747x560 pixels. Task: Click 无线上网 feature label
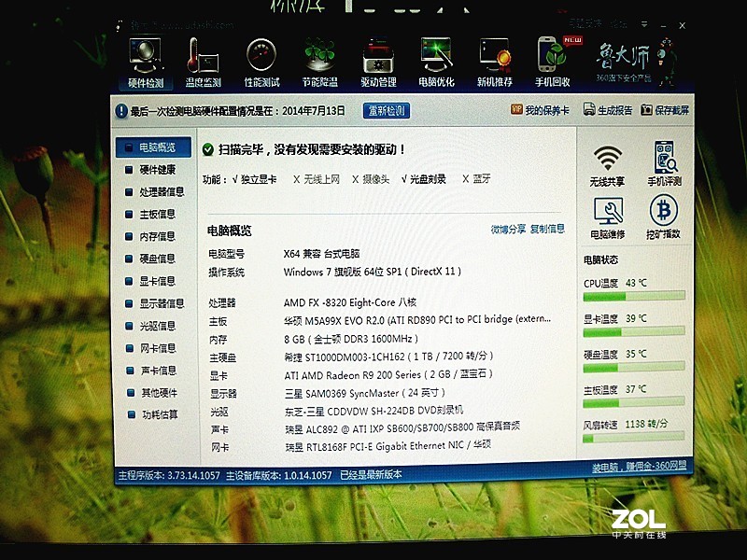(x=321, y=179)
